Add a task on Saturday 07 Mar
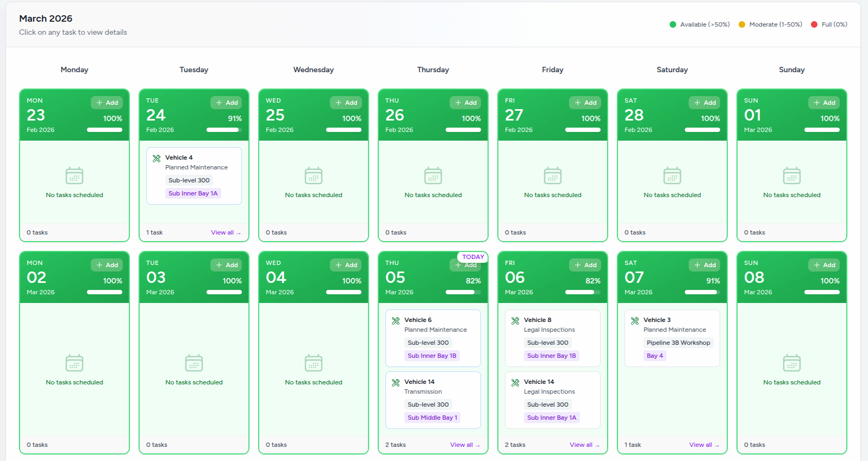This screenshot has height=461, width=868. coord(705,265)
